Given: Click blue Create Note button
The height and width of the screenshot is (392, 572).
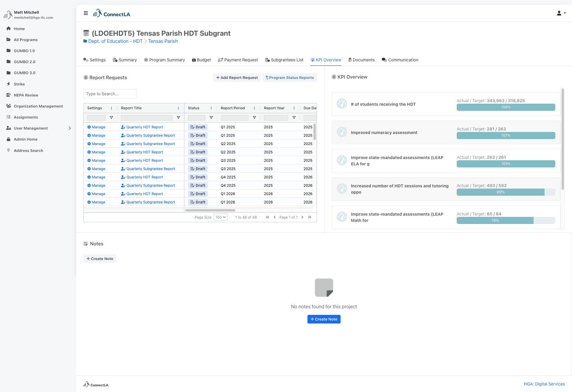Looking at the screenshot, I should click(324, 319).
